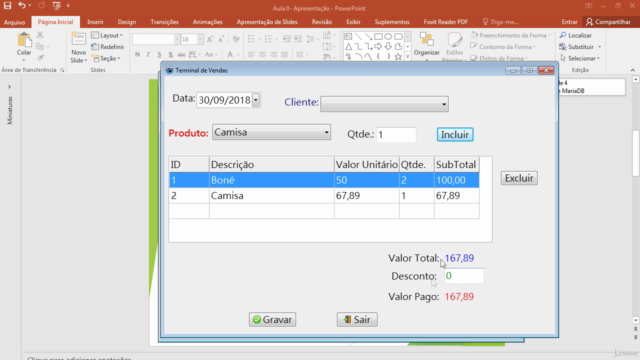Click Localizar find button

tap(576, 36)
